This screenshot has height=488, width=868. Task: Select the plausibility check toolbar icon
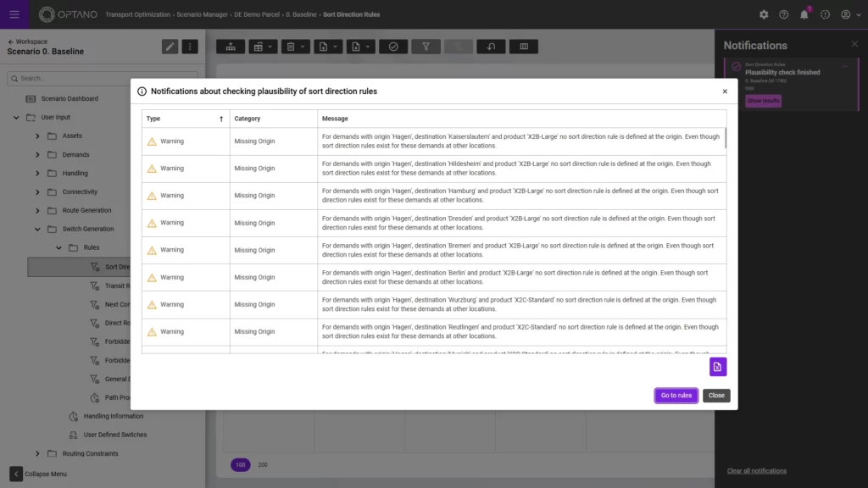click(x=393, y=47)
